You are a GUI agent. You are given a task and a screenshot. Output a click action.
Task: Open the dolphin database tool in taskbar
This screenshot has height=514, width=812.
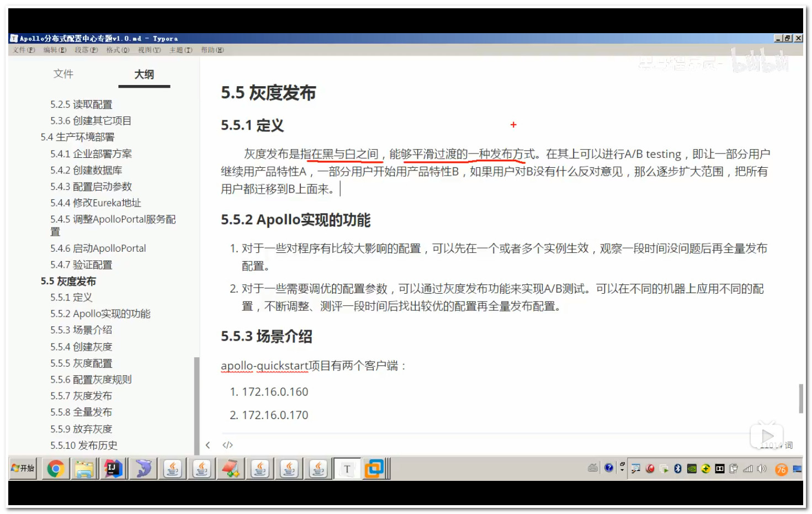tap(144, 469)
